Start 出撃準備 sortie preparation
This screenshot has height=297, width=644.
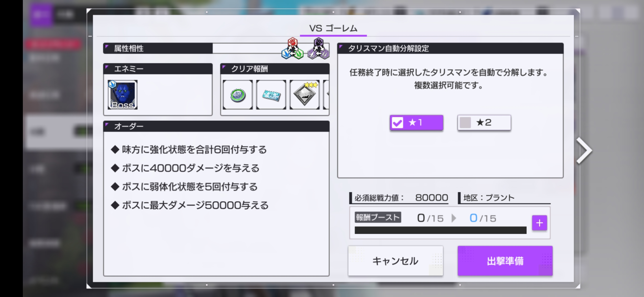[x=505, y=261]
